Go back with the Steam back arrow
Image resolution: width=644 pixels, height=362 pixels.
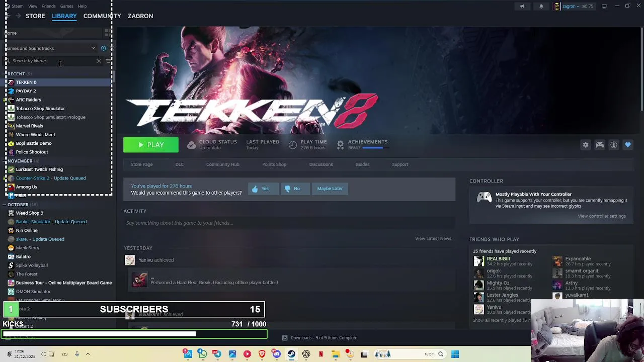point(7,16)
